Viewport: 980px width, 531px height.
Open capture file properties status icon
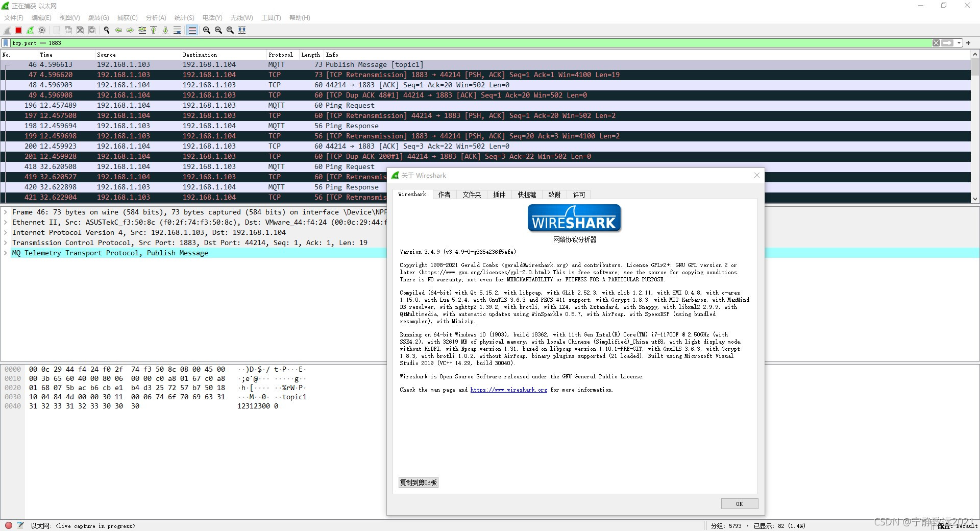pyautogui.click(x=20, y=525)
